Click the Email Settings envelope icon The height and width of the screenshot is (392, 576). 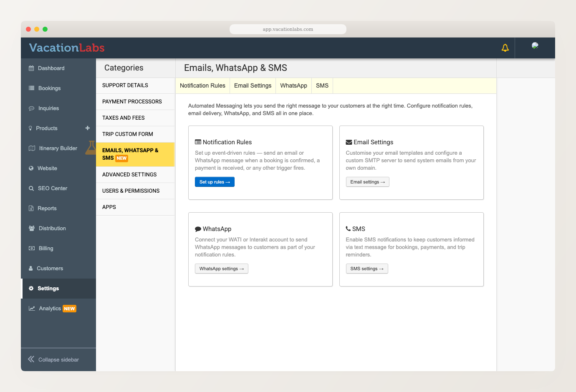tap(349, 142)
